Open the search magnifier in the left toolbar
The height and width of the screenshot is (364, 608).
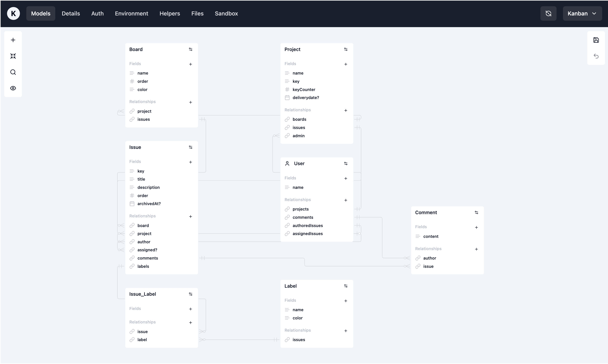pyautogui.click(x=13, y=72)
